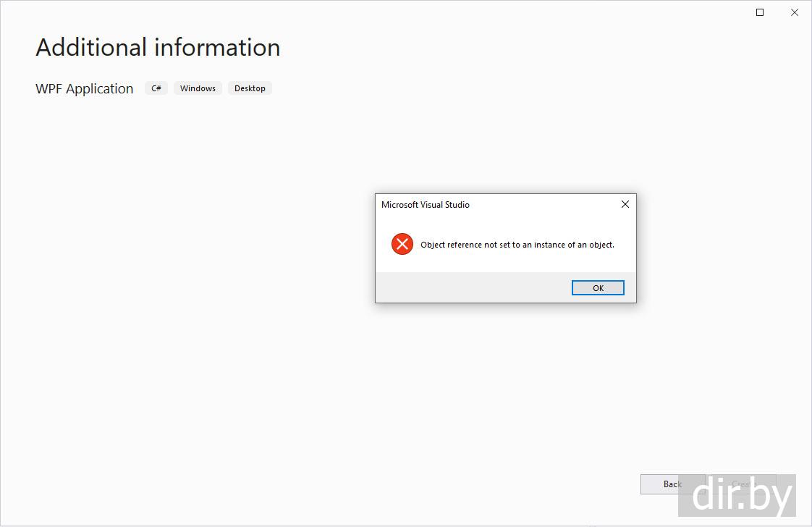The width and height of the screenshot is (812, 527).
Task: Click the Desktop tag label
Action: coord(250,88)
